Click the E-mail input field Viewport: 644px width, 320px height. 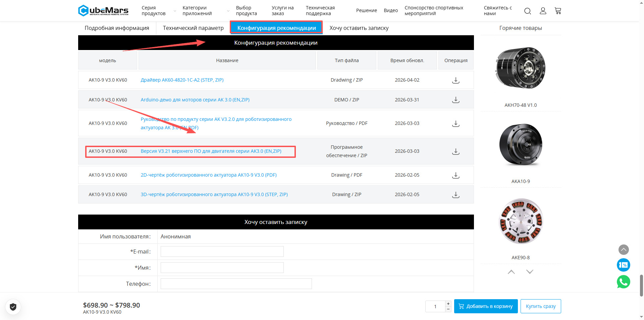[x=222, y=252]
